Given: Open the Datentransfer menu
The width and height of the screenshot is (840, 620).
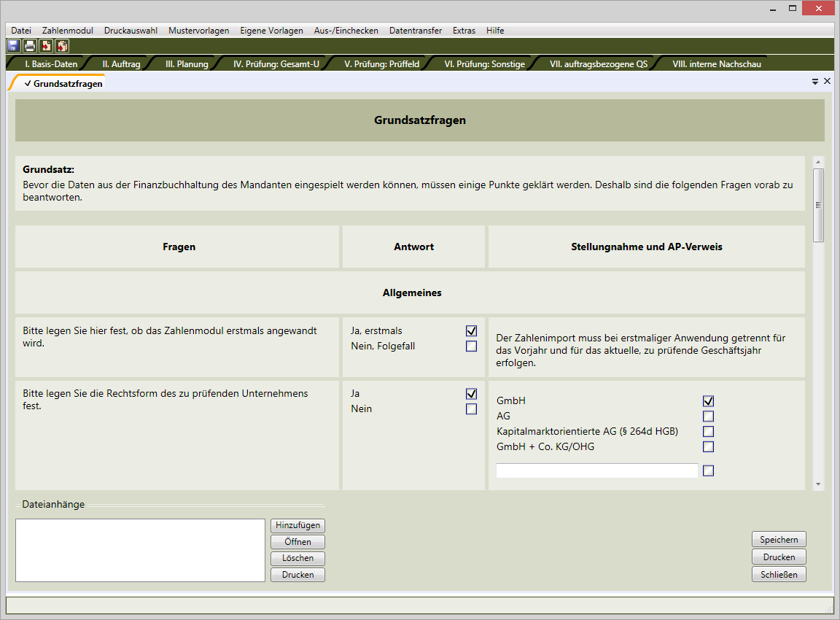Looking at the screenshot, I should point(415,31).
